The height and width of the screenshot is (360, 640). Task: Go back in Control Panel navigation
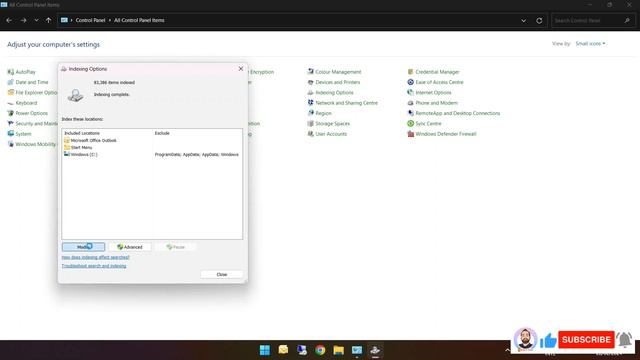click(9, 20)
